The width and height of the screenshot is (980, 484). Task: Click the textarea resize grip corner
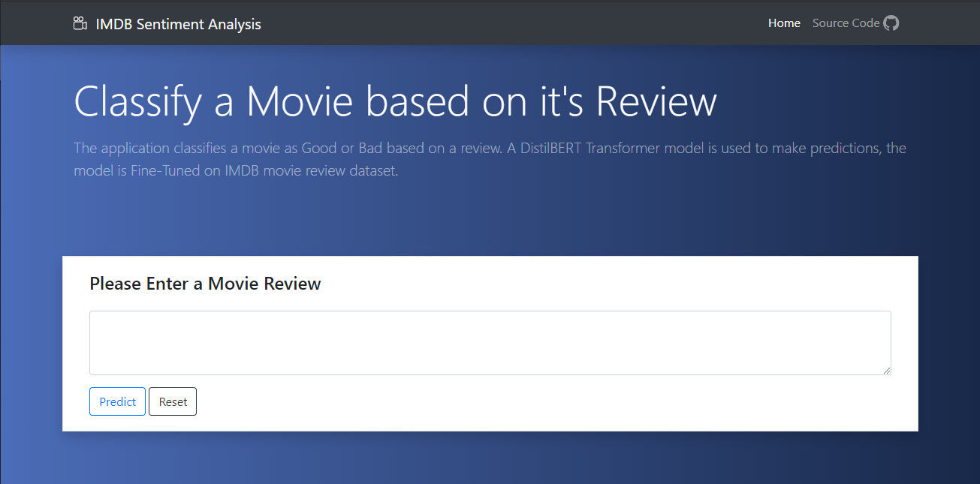pyautogui.click(x=888, y=370)
